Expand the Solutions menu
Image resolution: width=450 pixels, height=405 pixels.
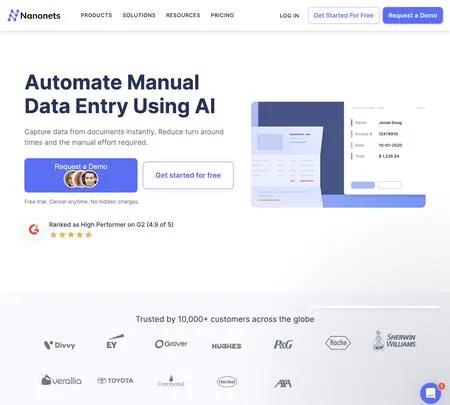139,15
